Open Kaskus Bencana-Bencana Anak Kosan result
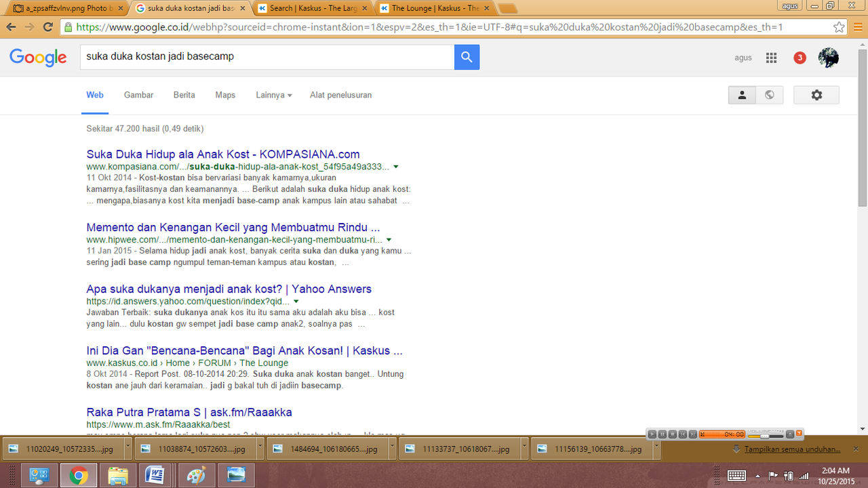Viewport: 868px width, 488px height. pos(245,350)
